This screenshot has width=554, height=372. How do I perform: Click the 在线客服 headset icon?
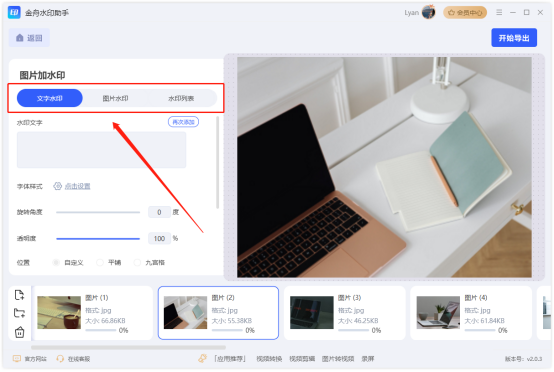60,359
